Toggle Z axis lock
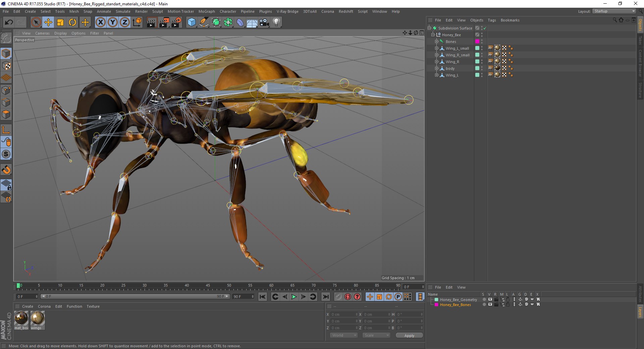Viewport: 644px width, 349px height. point(124,22)
